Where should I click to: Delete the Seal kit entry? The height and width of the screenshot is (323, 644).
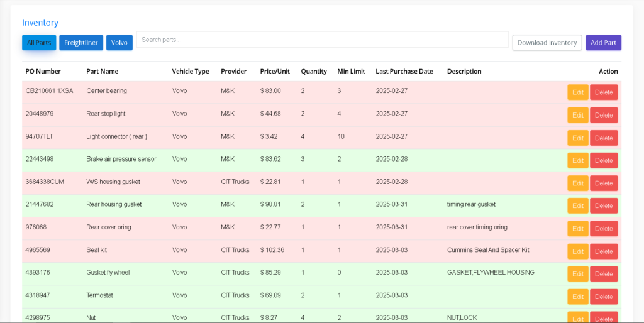tap(604, 251)
